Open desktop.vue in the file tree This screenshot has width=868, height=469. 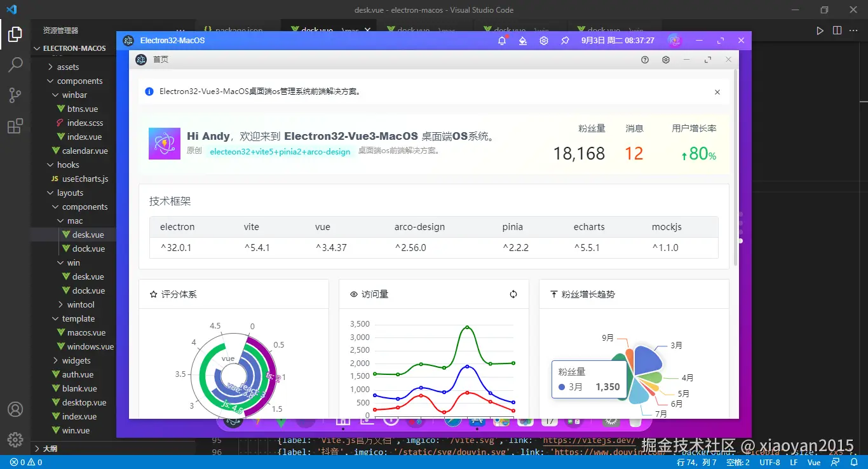pos(84,402)
